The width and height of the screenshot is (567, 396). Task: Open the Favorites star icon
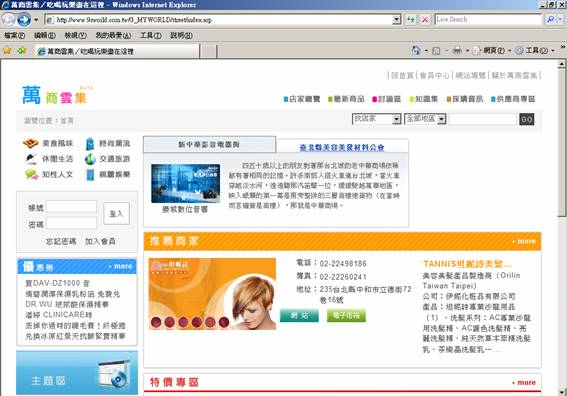pyautogui.click(x=7, y=51)
